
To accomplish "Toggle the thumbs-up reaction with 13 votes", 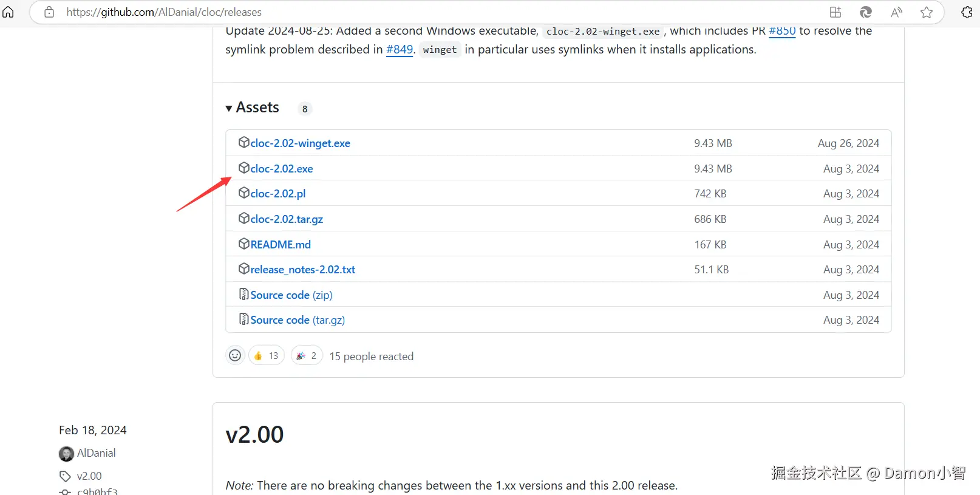I will 266,356.
